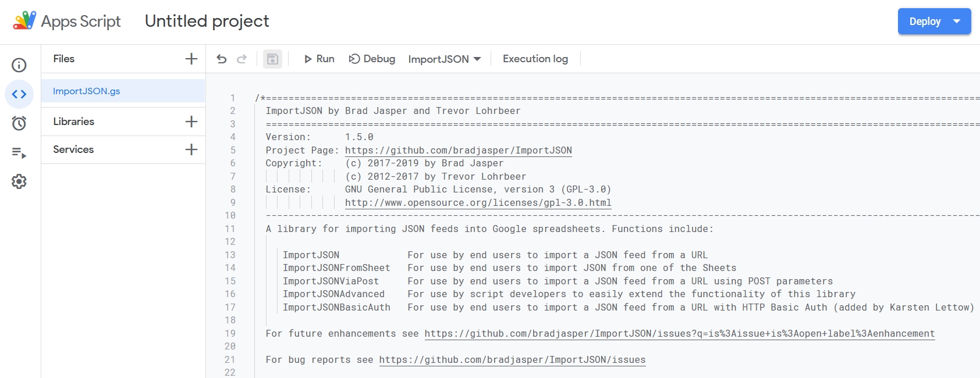The height and width of the screenshot is (378, 980).
Task: Click '(c) 2017-2019 by Brad Jasper' line
Action: [x=424, y=163]
